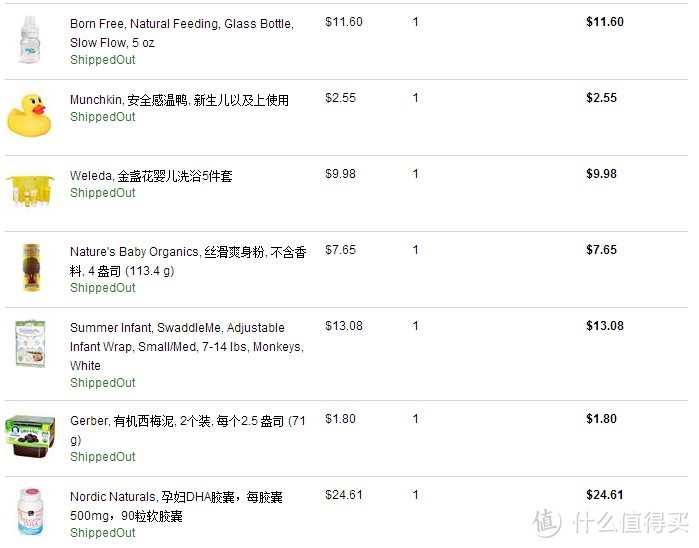Click the bold $13.08 line total
Screen dimensions: 699x548
pos(604,326)
